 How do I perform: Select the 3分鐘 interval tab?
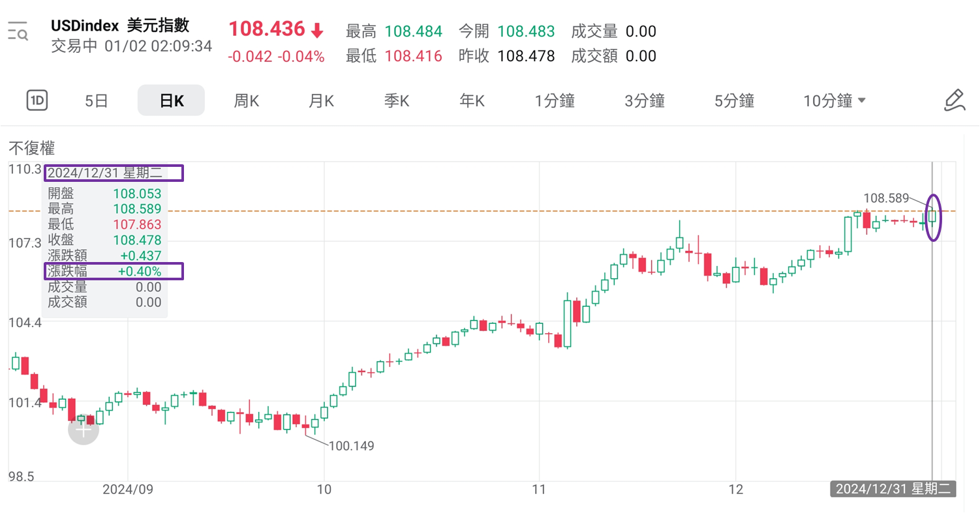tap(645, 101)
